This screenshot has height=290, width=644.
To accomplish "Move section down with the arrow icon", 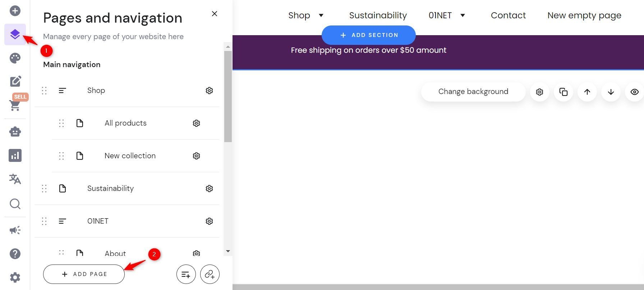I will click(611, 92).
